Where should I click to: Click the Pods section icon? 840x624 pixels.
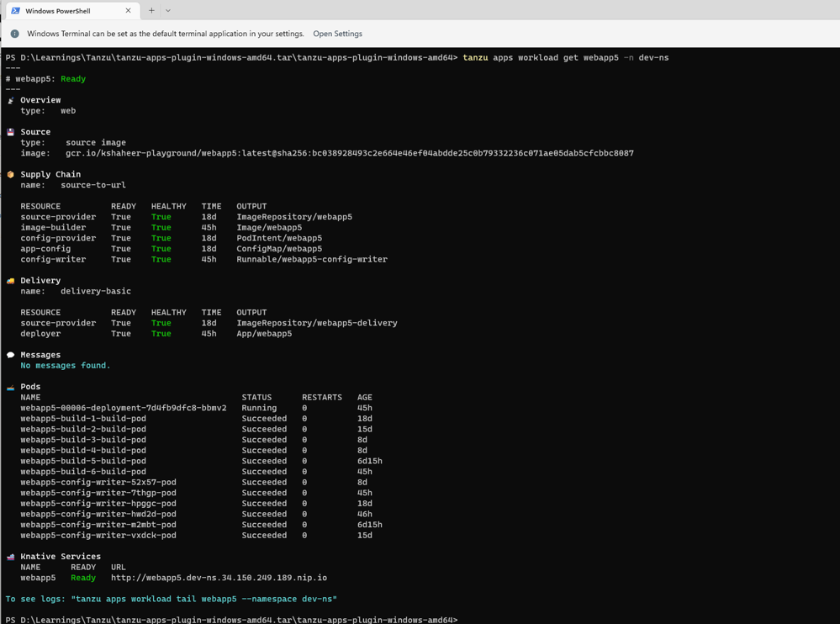coord(11,387)
